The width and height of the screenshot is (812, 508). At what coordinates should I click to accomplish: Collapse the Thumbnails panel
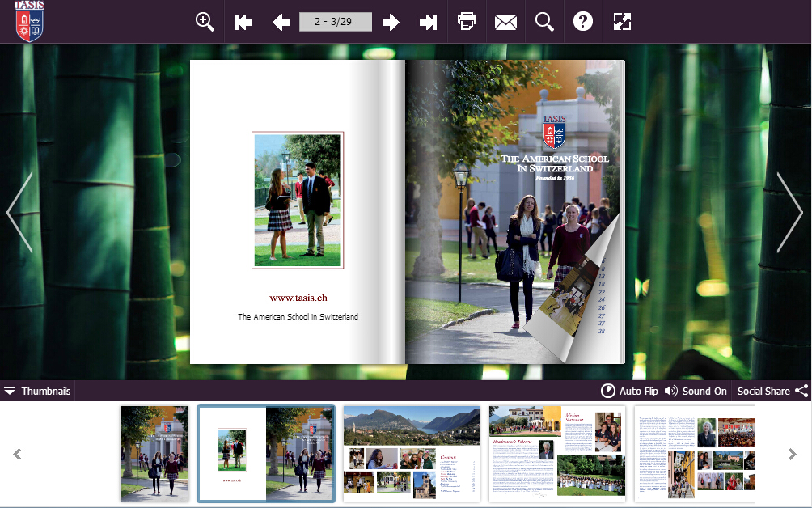[37, 391]
